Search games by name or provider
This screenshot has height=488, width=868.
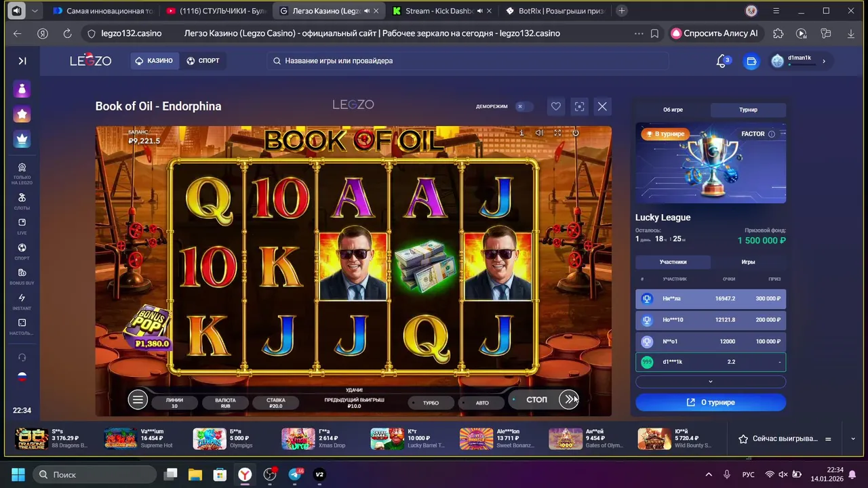tap(467, 61)
